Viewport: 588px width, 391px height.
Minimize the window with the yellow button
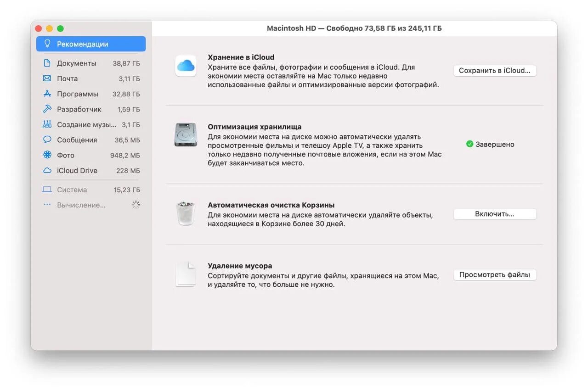tap(50, 28)
